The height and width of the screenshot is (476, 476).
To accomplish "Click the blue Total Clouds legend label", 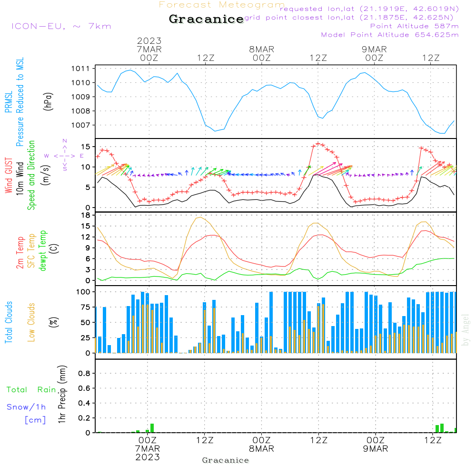I will [9, 322].
